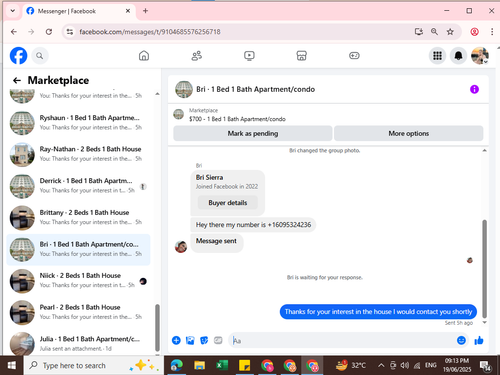Go back in browser history

pos(14,32)
